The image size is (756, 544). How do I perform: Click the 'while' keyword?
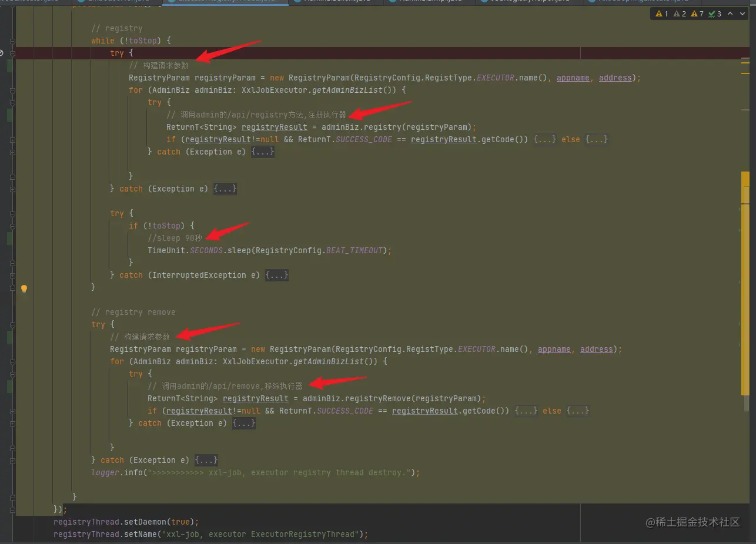[103, 41]
